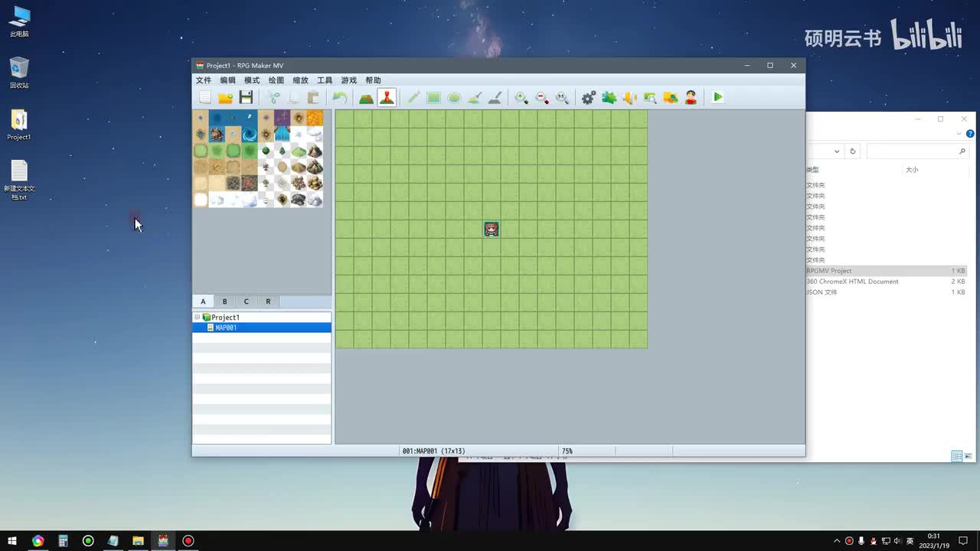Copy using the toolbar copy icon
Viewport: 980px width, 551px height.
293,97
